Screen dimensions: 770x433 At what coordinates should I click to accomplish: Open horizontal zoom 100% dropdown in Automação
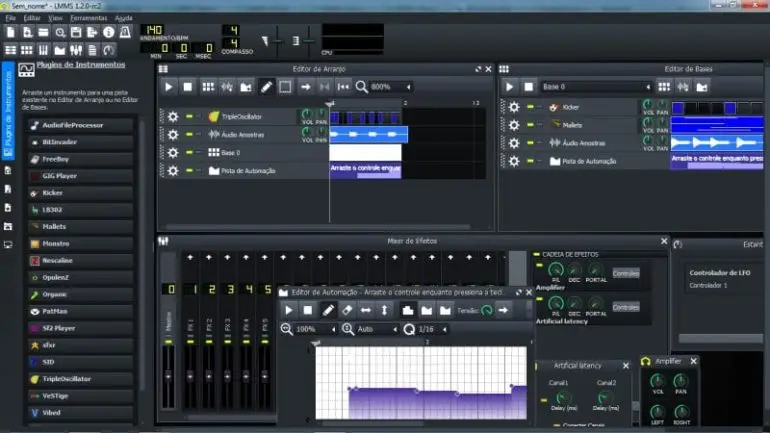tap(333, 329)
